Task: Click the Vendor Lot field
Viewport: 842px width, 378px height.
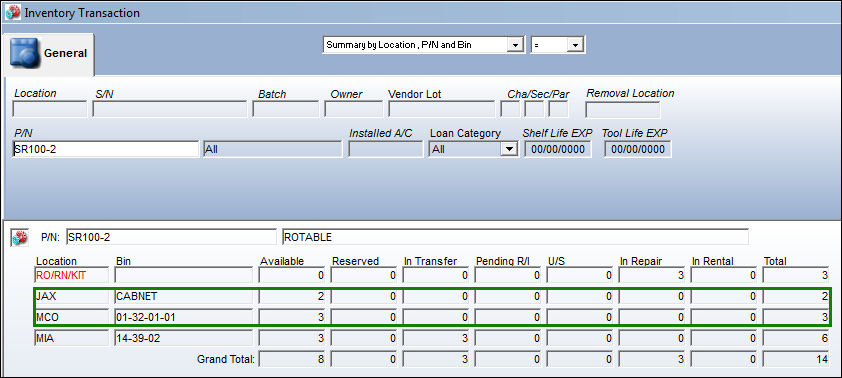Action: pyautogui.click(x=441, y=110)
